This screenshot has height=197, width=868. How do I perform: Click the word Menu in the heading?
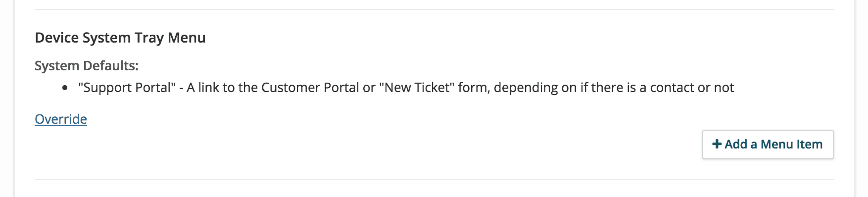(187, 38)
